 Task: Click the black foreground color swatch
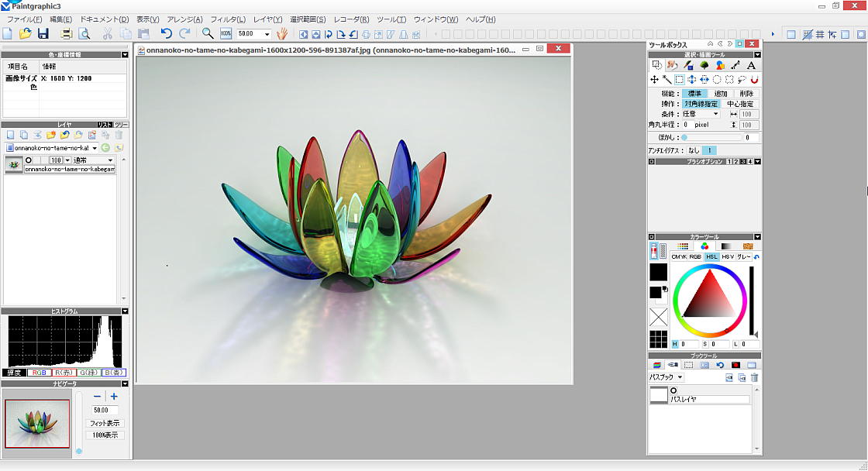coord(658,272)
